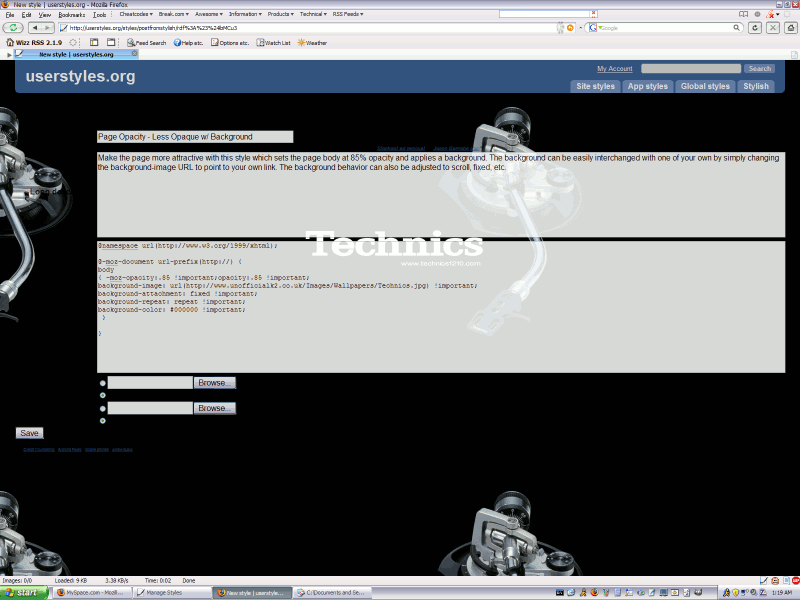The width and height of the screenshot is (800, 600).
Task: Open the View menu
Action: pos(44,15)
